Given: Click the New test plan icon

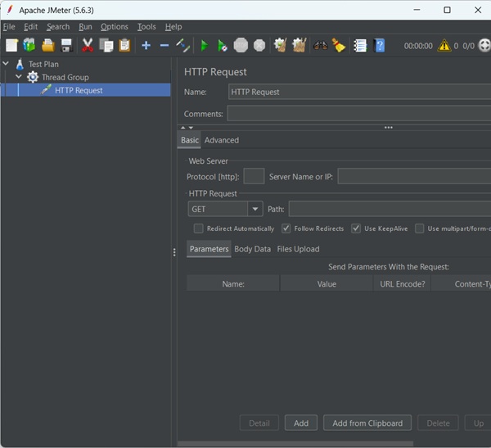Looking at the screenshot, I should pos(12,46).
